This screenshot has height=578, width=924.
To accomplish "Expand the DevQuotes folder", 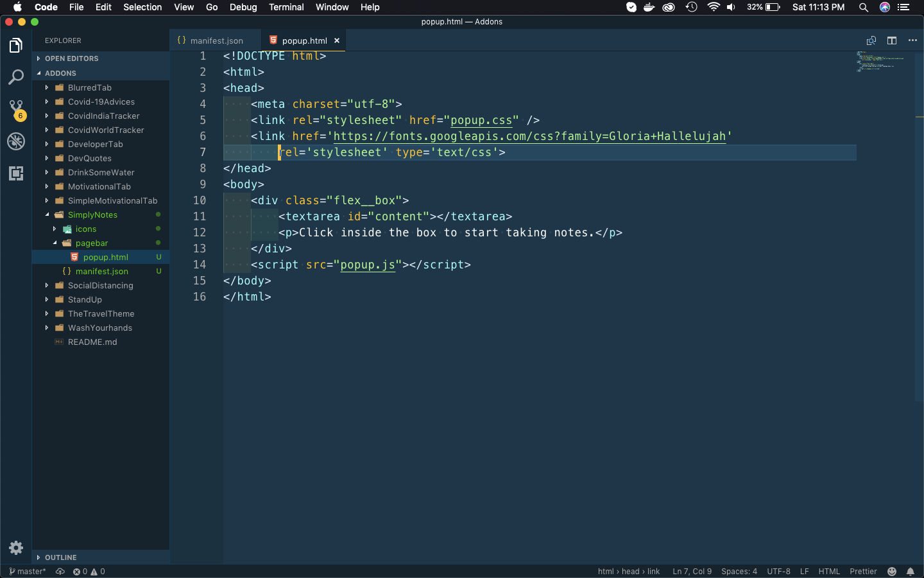I will click(x=101, y=158).
